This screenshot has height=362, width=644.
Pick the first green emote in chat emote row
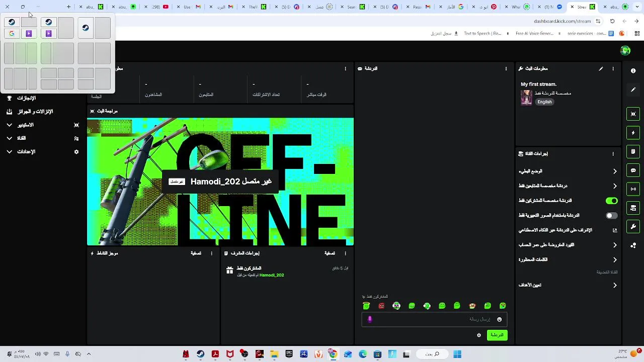[x=366, y=306]
